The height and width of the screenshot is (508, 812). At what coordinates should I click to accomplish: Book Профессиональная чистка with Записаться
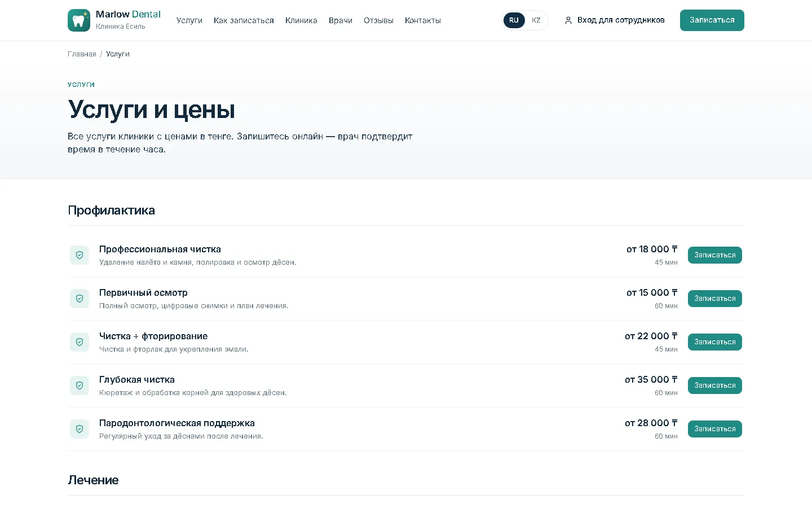(x=715, y=255)
